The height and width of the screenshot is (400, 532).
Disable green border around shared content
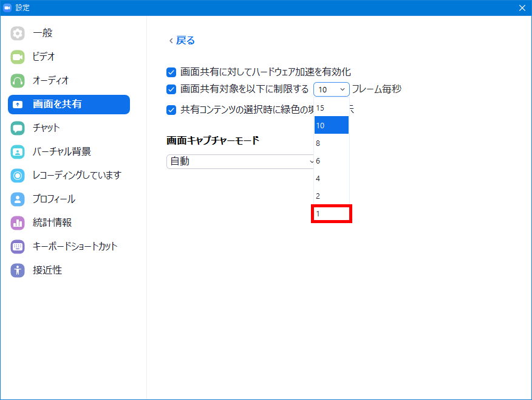171,109
